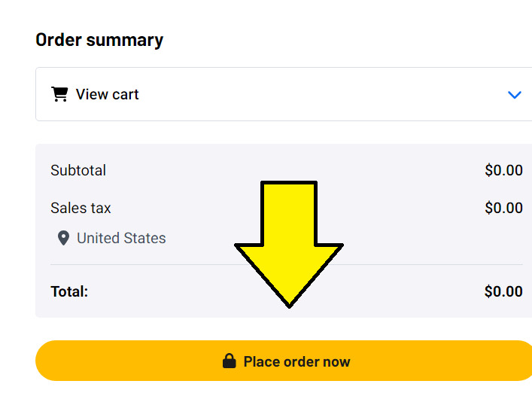Click the divider line above Total
532x393 pixels.
tap(287, 264)
